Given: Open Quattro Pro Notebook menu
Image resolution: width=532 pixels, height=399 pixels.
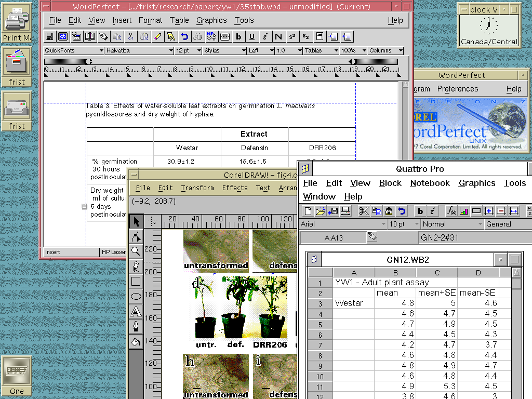Looking at the screenshot, I should click(430, 183).
